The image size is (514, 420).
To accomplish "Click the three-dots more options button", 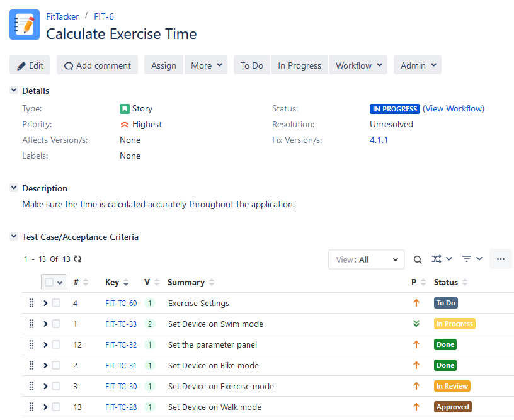I will (x=501, y=259).
